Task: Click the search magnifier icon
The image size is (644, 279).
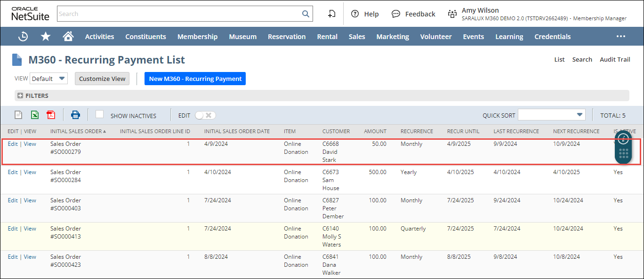Action: pyautogui.click(x=306, y=14)
